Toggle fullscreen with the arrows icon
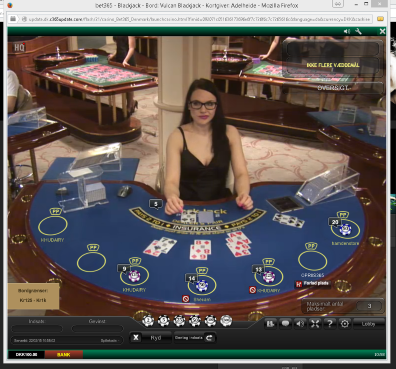The image size is (396, 369). [x=315, y=323]
